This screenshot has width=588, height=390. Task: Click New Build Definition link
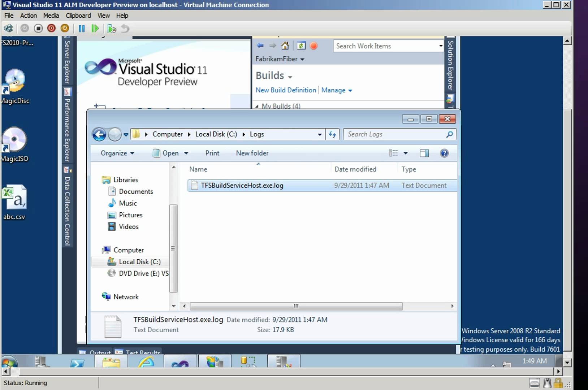[286, 90]
